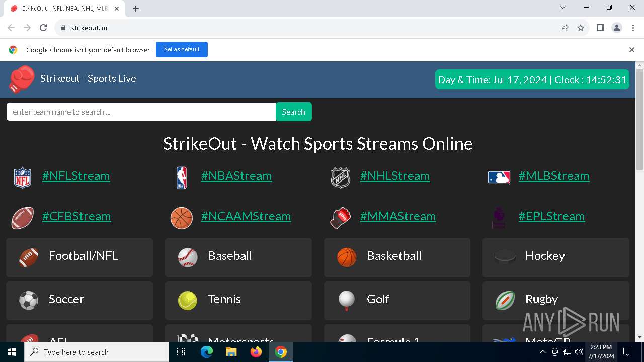Open the #EPLStream link
This screenshot has height=362, width=644.
552,216
